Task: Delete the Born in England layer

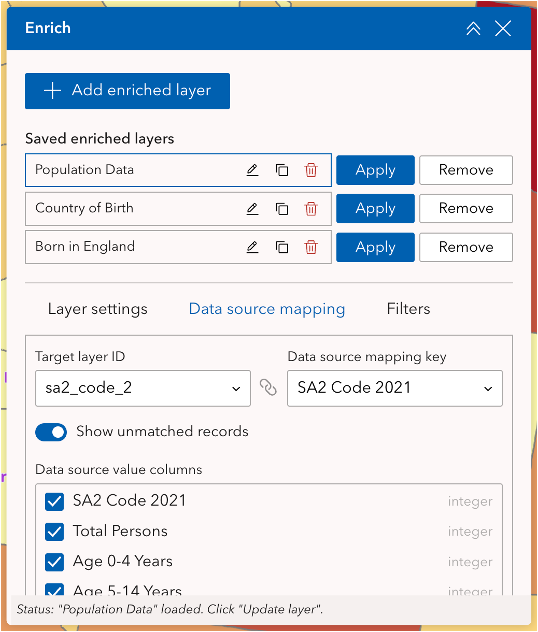Action: [x=311, y=247]
